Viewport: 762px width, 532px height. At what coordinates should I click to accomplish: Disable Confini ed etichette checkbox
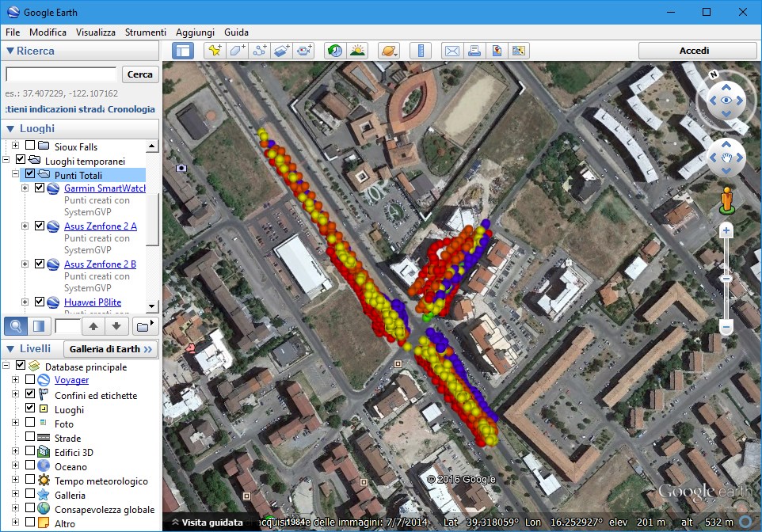[x=30, y=393]
